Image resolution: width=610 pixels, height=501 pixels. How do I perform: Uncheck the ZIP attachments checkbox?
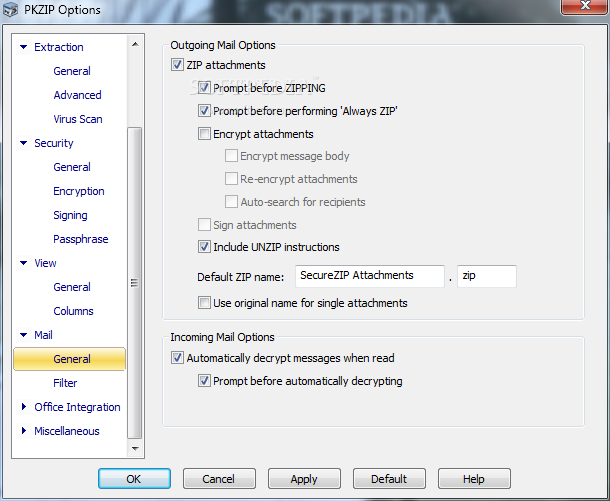[177, 65]
